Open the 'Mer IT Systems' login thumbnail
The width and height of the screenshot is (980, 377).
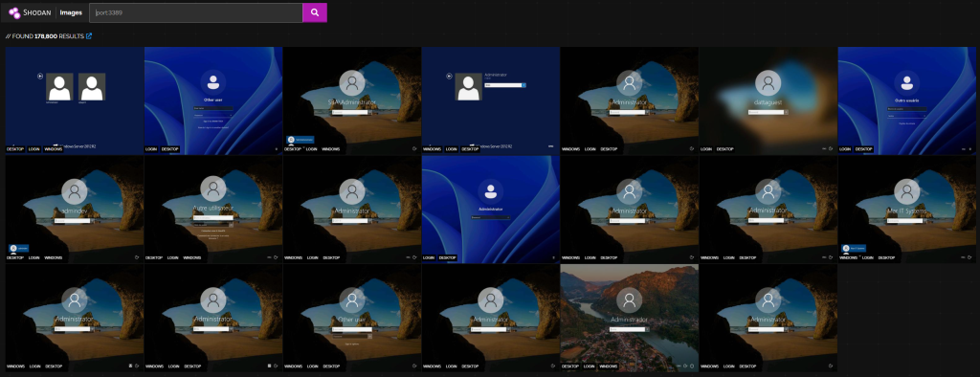click(x=907, y=210)
